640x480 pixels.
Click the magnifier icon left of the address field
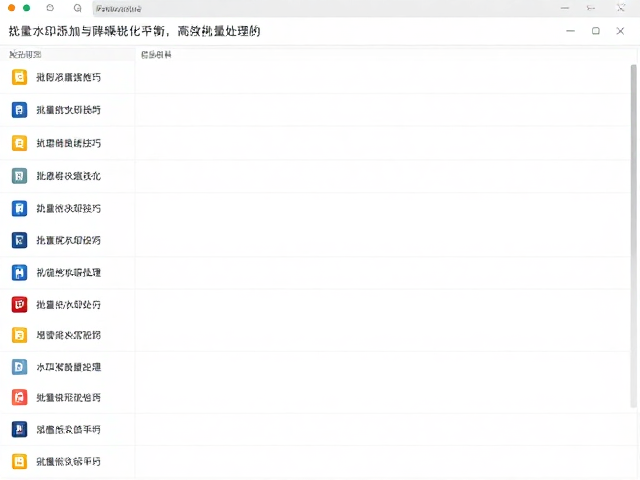coord(77,8)
